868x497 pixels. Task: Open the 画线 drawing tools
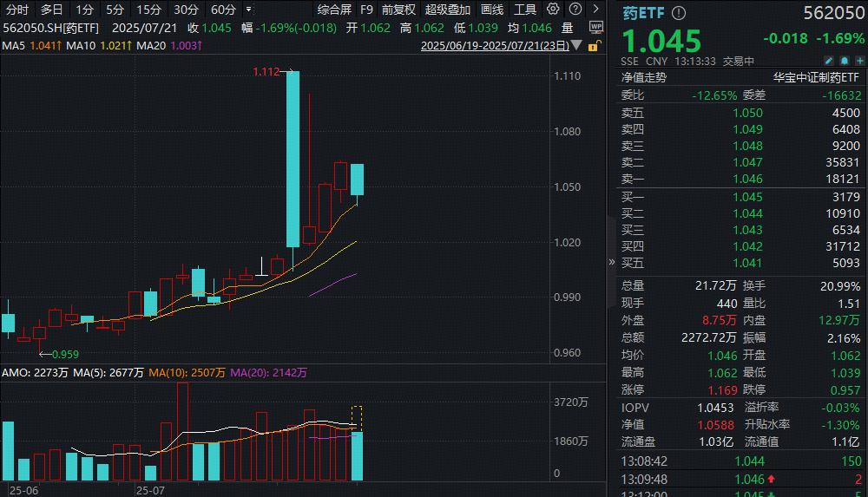tap(492, 10)
